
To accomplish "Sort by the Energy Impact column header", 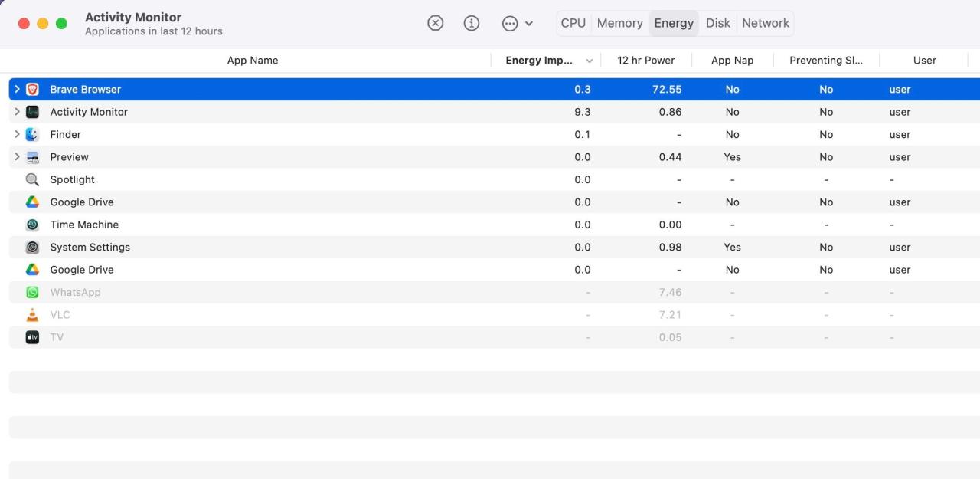I will (539, 61).
